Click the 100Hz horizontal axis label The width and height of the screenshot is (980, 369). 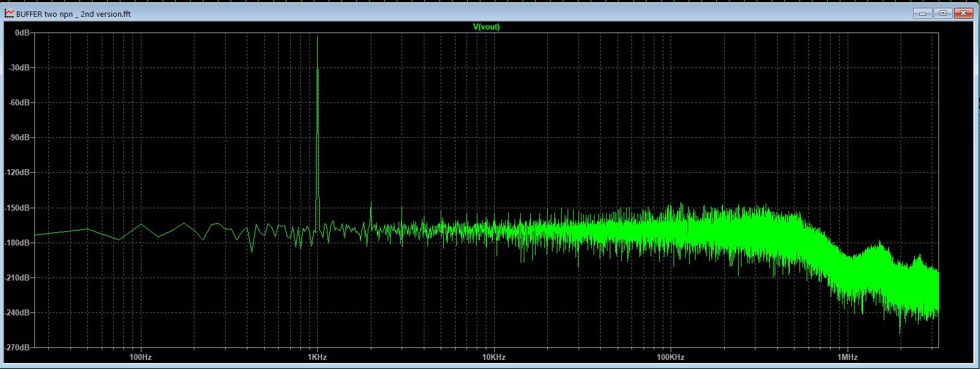tap(141, 357)
